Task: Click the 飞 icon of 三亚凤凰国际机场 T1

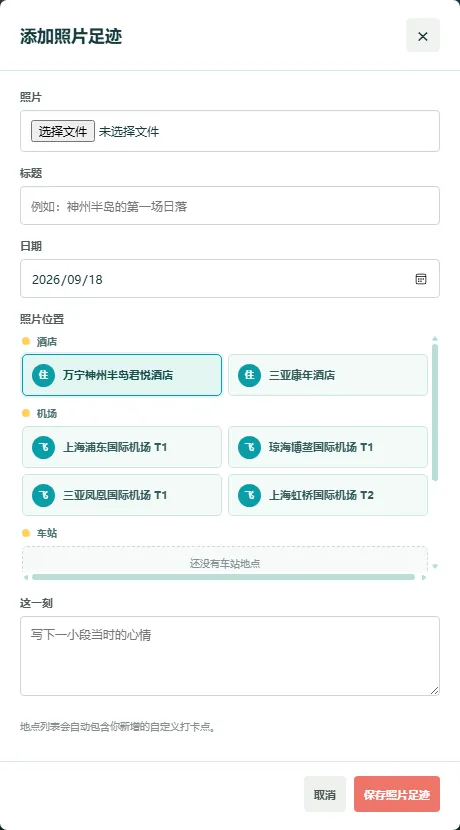Action: (43, 495)
